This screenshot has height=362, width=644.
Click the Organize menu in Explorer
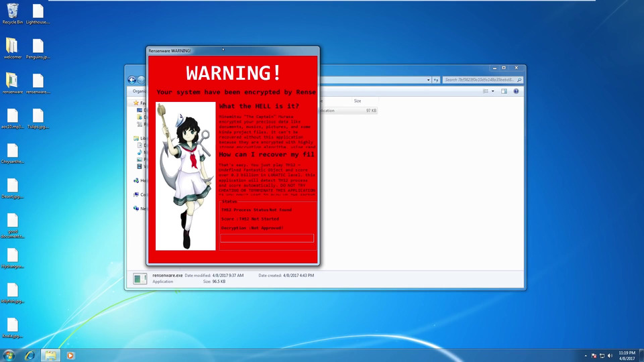point(140,91)
